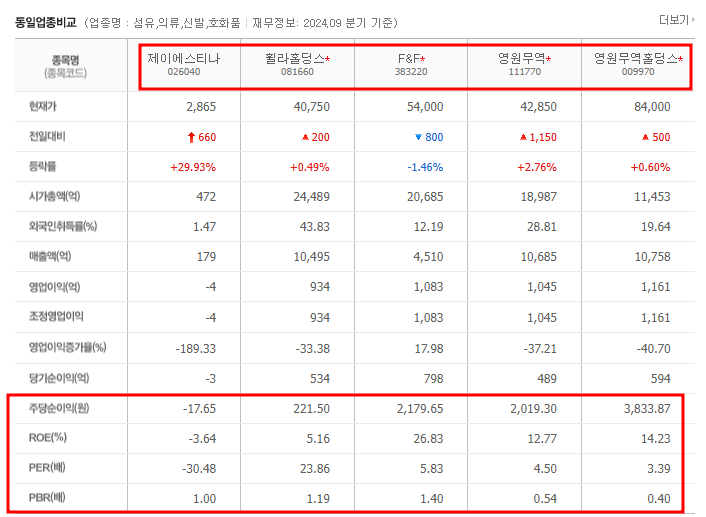Select the 현재가 row label
Screen dimensions: 706x517
[43, 107]
